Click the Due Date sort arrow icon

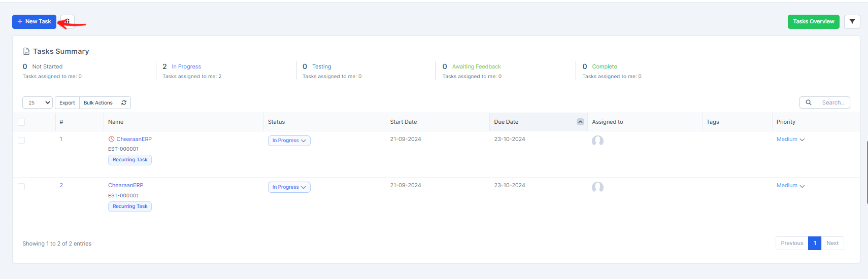point(580,122)
